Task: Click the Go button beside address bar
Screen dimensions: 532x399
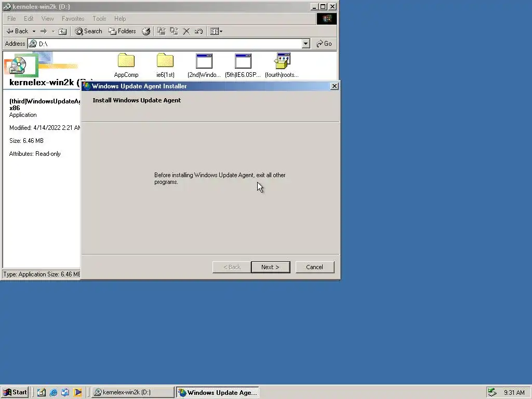Action: (x=324, y=44)
